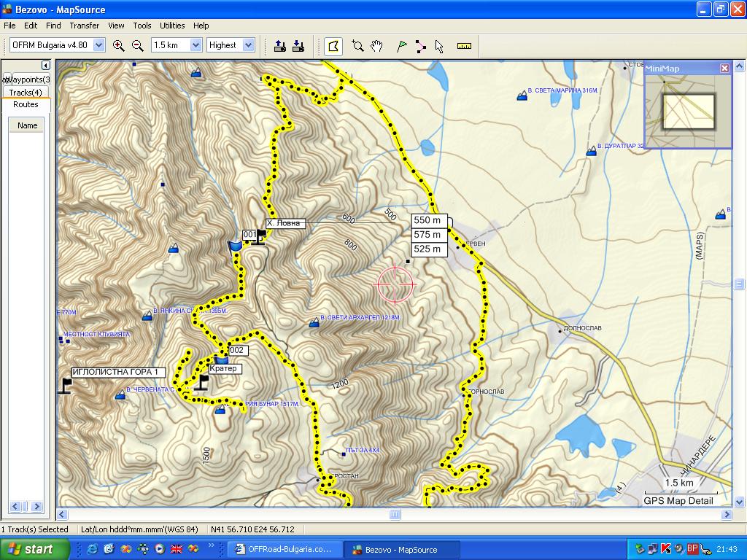Pick the Waypoint flag tool
747x560 pixels.
coord(402,46)
